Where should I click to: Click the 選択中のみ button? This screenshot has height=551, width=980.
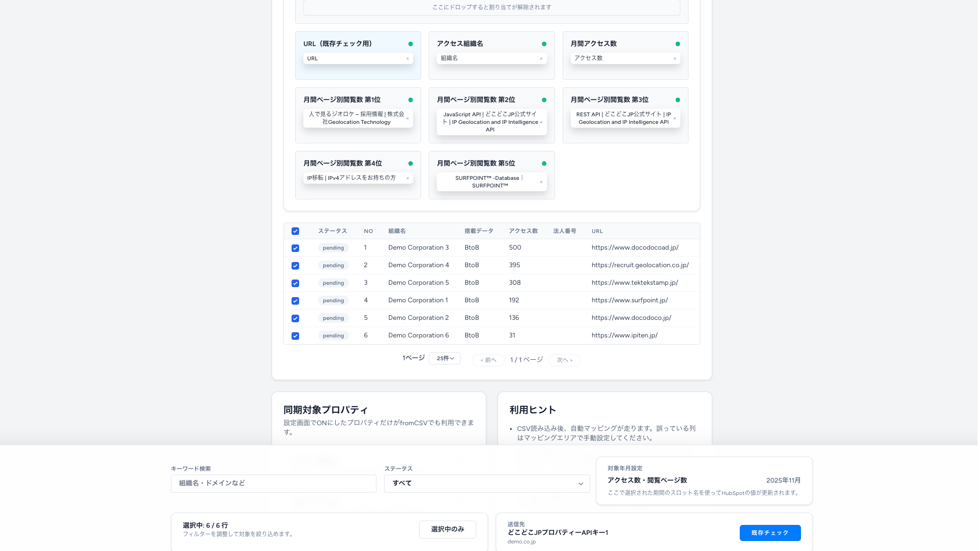447,530
